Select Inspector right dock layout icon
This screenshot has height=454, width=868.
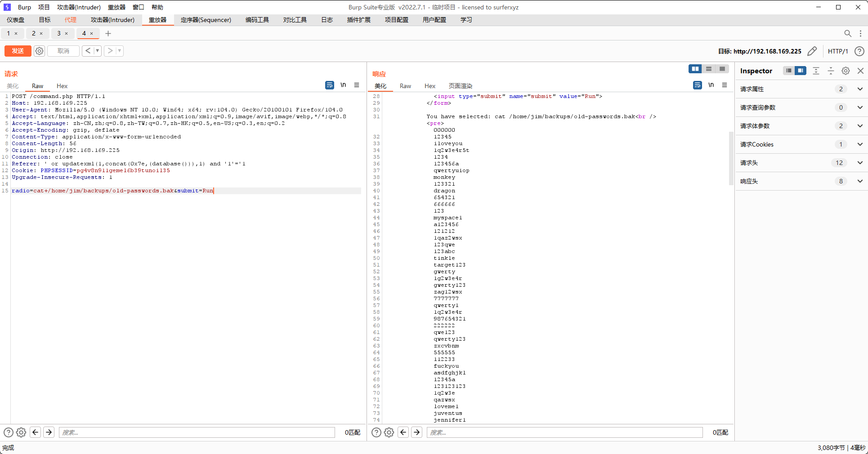(x=801, y=71)
